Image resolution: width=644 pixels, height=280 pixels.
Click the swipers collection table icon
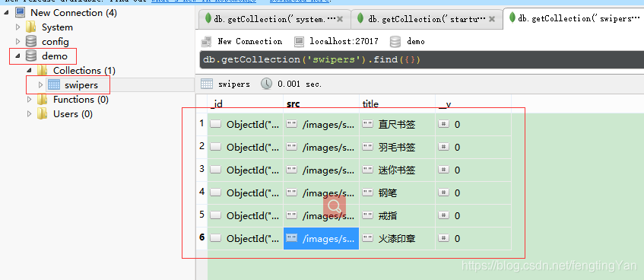pos(54,84)
